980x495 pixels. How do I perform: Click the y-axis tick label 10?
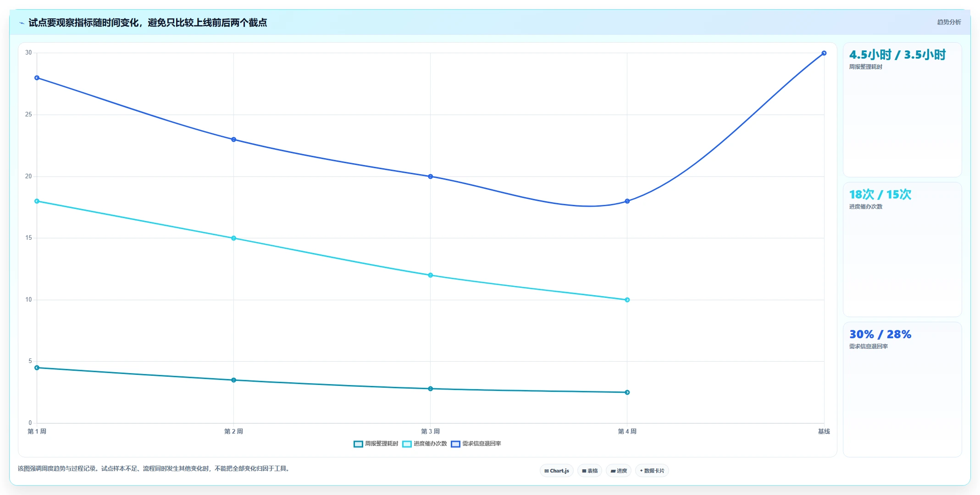(28, 300)
